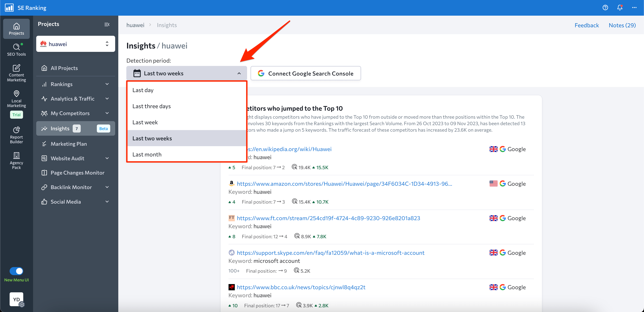Click the BBC favicon beside bbc.co.uk link
Viewport: 644px width, 312px height.
click(231, 287)
